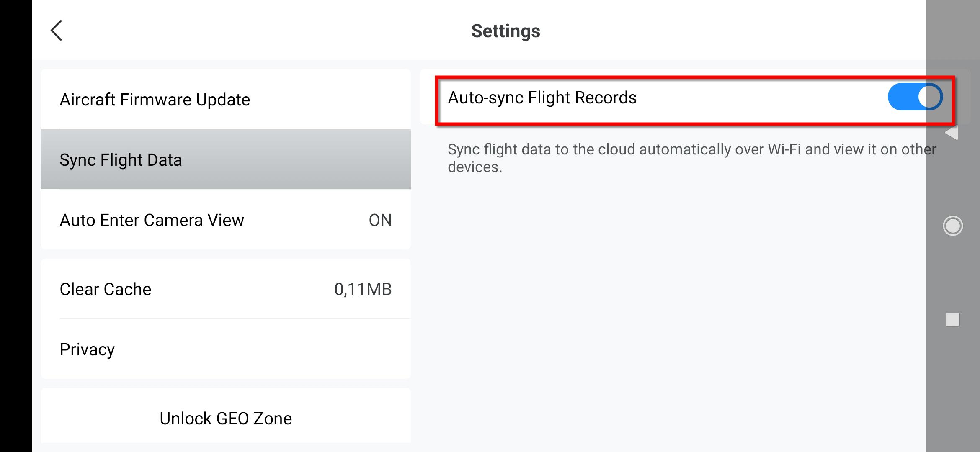Screen dimensions: 980x452
Task: Open the Privacy settings
Action: (87, 349)
